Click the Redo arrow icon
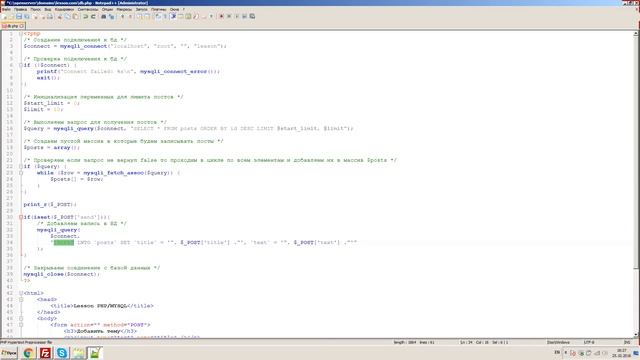Screen dimensions: 640x360 [x=93, y=16]
